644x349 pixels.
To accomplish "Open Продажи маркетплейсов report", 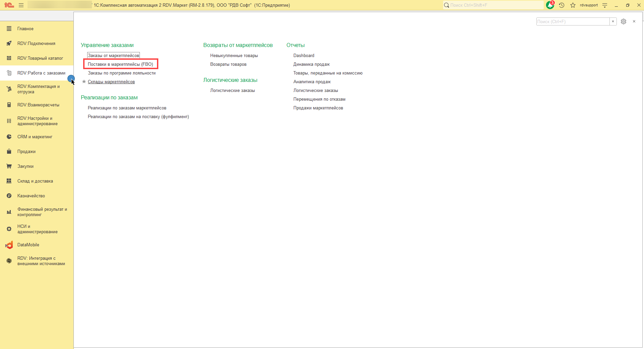I will pyautogui.click(x=318, y=108).
